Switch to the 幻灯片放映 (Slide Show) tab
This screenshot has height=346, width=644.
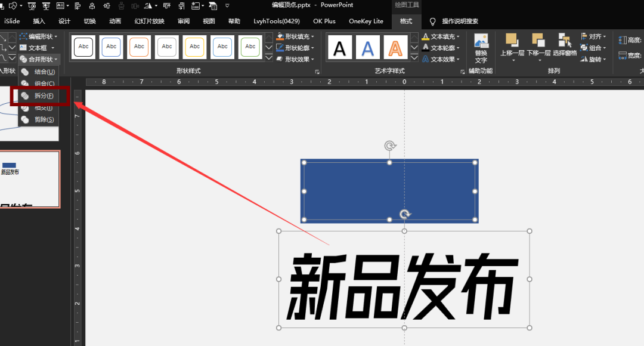150,21
